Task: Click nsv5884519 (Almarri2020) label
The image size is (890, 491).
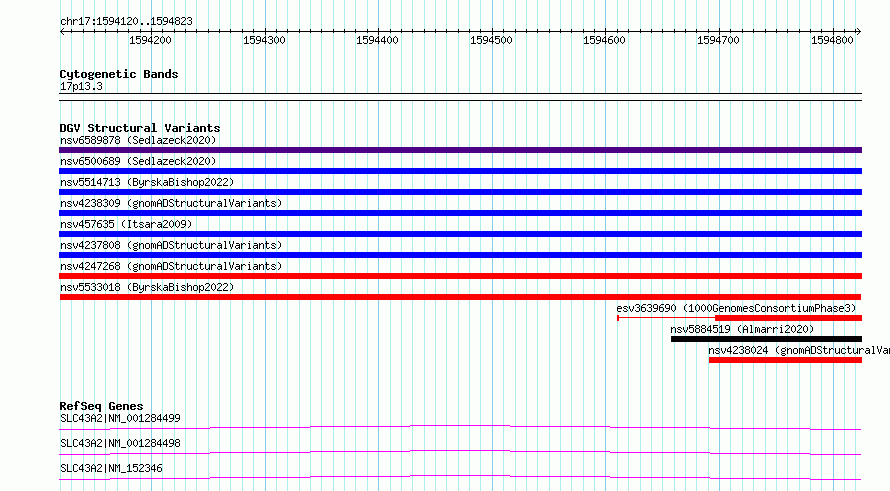Action: coord(742,329)
